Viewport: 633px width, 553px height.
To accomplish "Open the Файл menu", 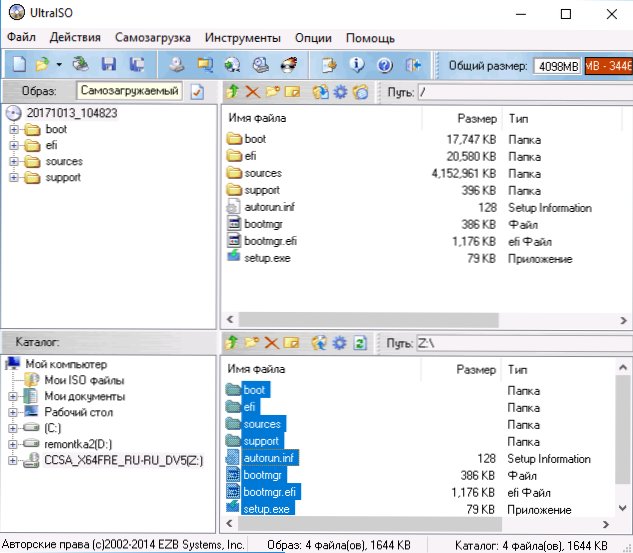I will tap(21, 38).
